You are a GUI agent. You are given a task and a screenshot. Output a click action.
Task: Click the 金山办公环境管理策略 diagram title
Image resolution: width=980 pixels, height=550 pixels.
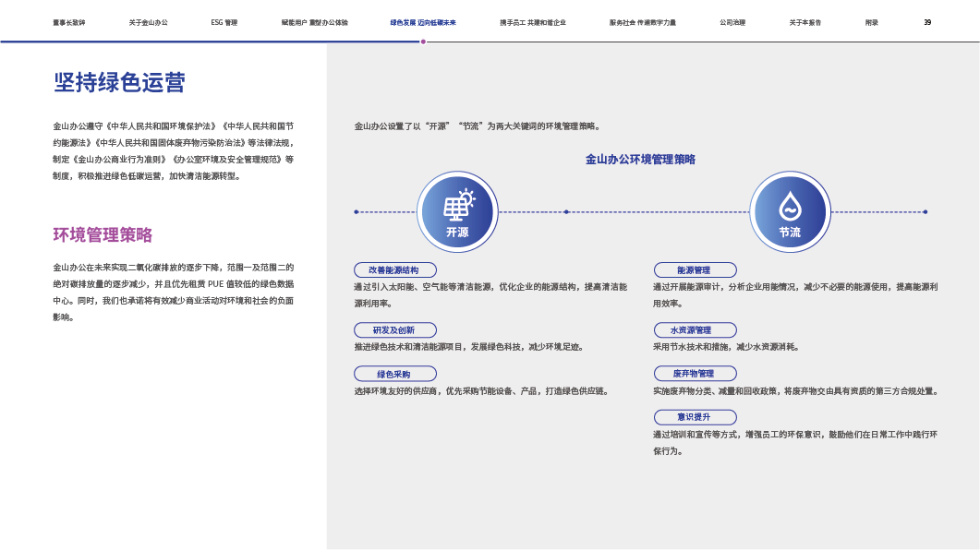point(640,160)
